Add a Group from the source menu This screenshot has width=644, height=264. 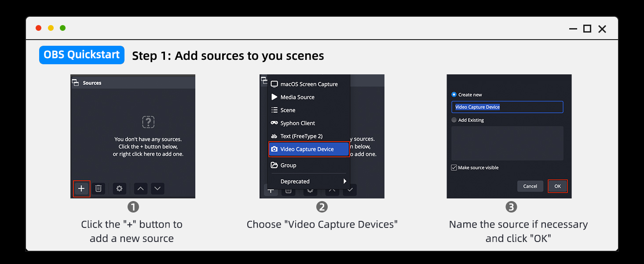coord(288,165)
